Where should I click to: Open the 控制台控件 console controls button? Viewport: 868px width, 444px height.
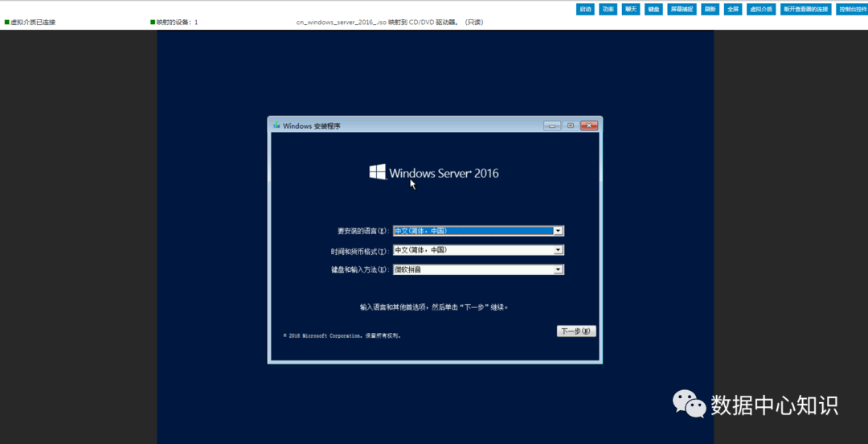(x=853, y=10)
